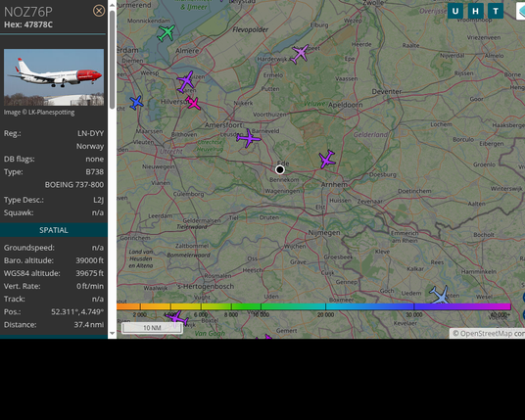Select the blue aircraft icon near Weesp
Viewport: 525px width, 420px height.
click(136, 103)
